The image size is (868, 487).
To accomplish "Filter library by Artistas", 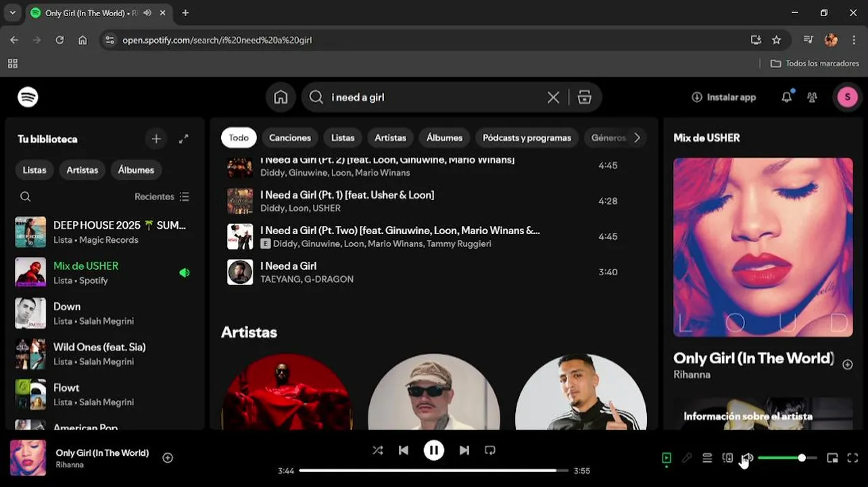I will tap(82, 170).
